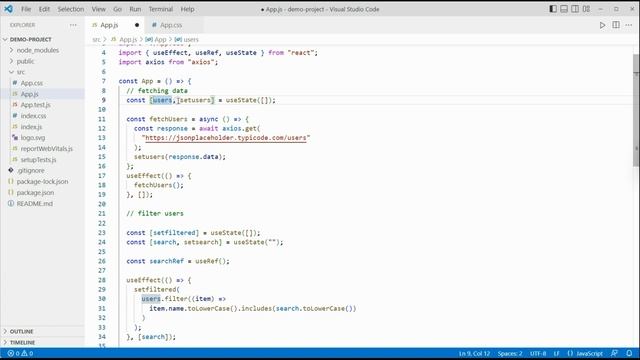
Task: Select App.js in the explorer tree
Action: tap(29, 94)
